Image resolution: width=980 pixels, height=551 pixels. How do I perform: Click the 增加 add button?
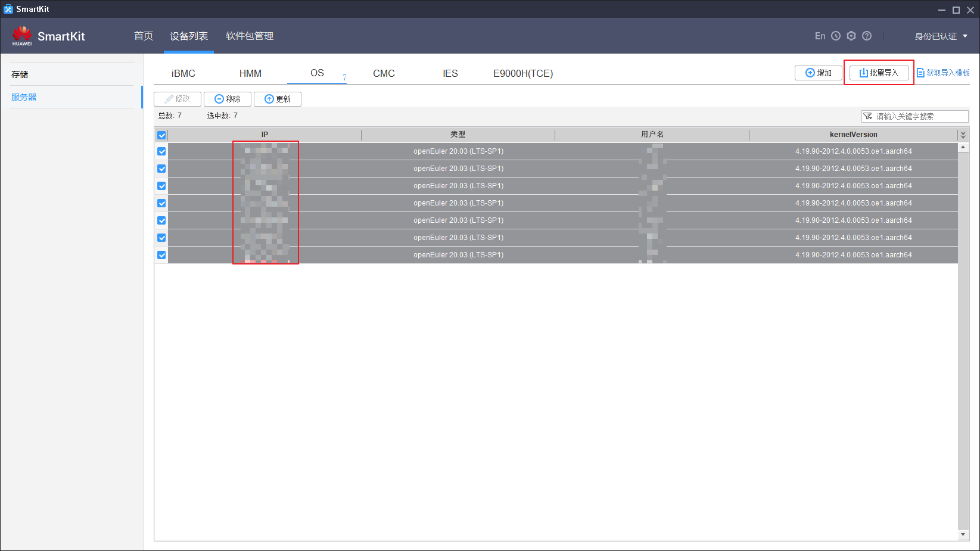[819, 73]
